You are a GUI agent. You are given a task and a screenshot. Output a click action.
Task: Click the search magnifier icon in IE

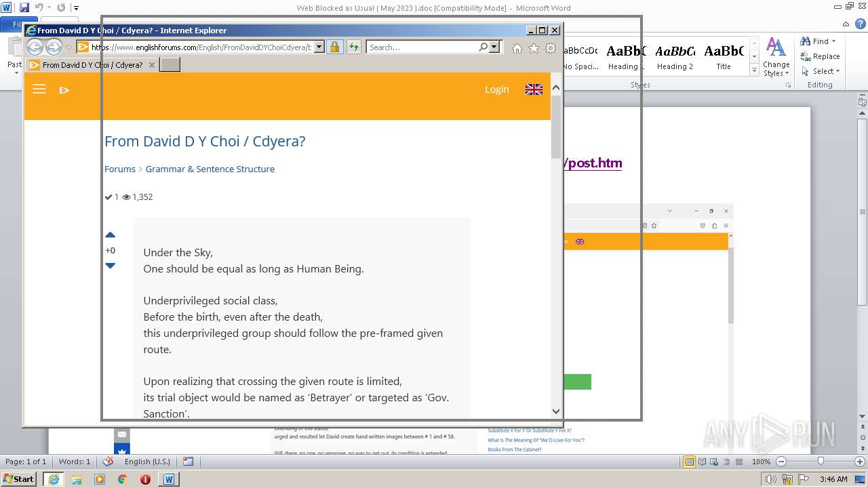coord(483,47)
